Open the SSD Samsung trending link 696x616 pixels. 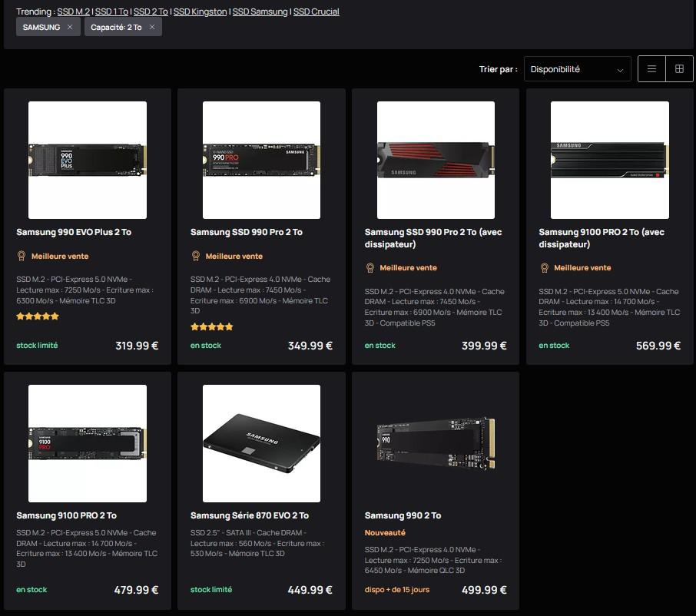[x=260, y=12]
